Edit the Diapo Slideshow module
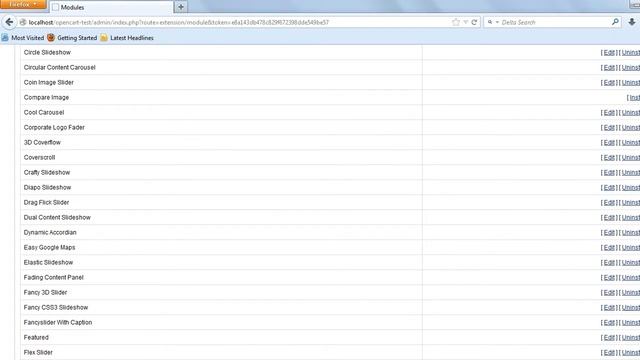The width and height of the screenshot is (640, 360). (x=609, y=188)
